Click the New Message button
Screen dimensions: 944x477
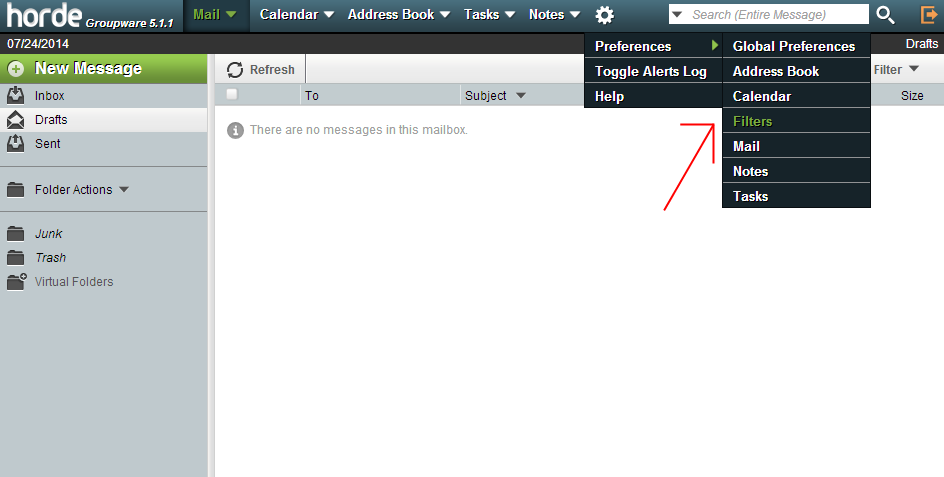click(x=88, y=69)
